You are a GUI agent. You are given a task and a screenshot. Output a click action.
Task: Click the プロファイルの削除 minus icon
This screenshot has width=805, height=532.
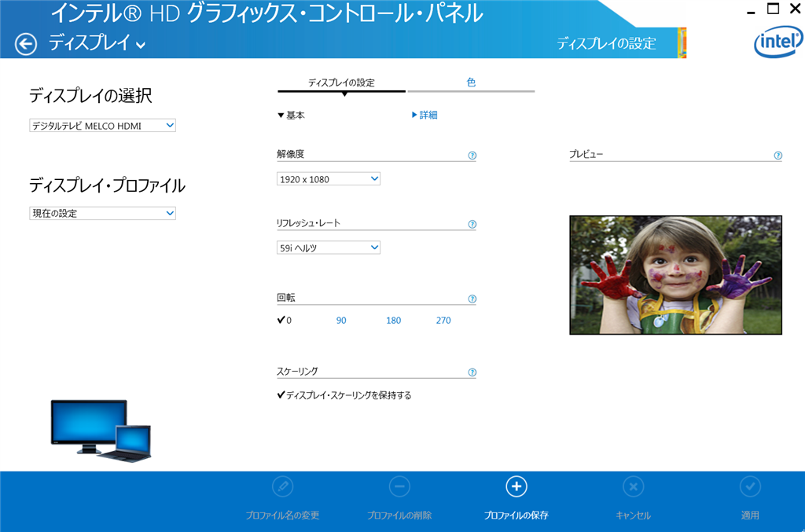tap(399, 486)
